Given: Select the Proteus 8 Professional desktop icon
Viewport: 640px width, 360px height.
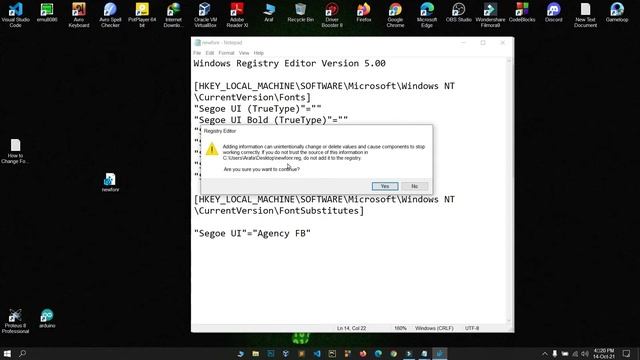Looking at the screenshot, I should 16,321.
